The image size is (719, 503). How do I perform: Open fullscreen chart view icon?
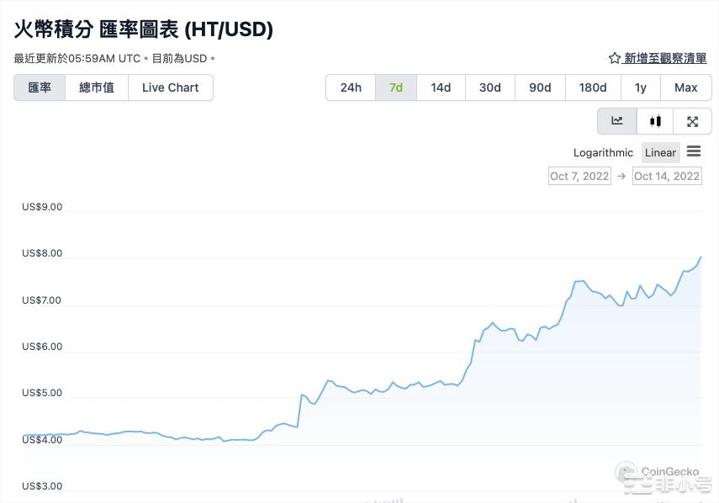692,121
